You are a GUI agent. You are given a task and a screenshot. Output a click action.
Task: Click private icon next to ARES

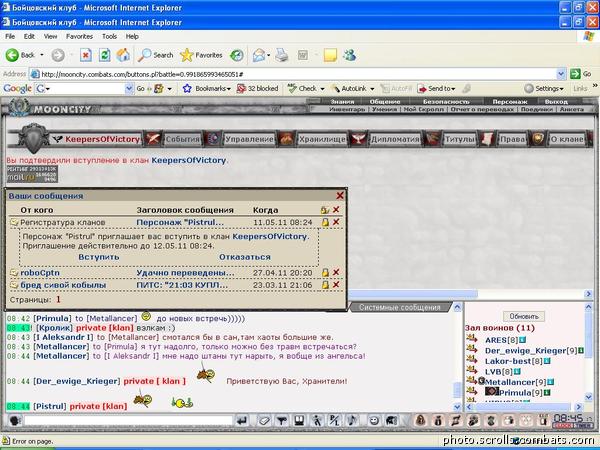point(472,339)
